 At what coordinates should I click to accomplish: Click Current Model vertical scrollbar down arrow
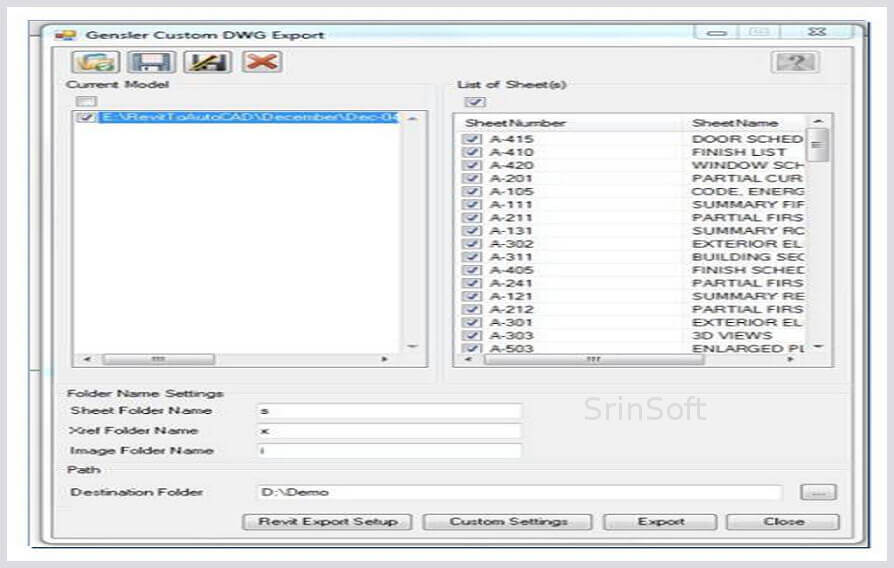(x=412, y=347)
